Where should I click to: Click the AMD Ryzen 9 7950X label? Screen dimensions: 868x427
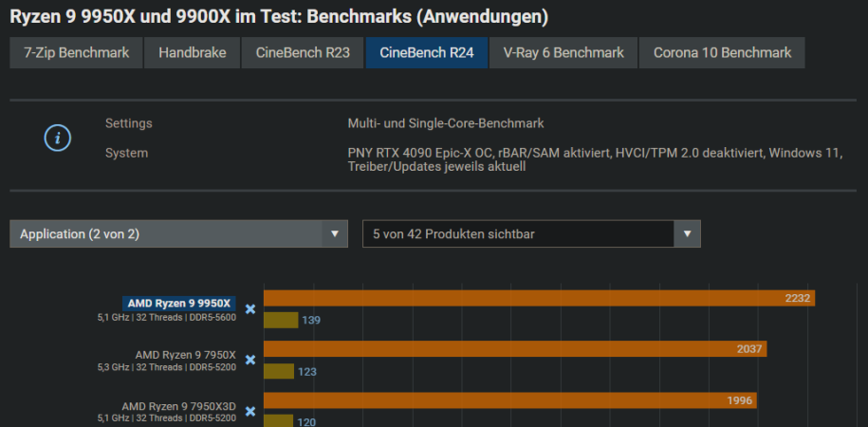pyautogui.click(x=185, y=355)
